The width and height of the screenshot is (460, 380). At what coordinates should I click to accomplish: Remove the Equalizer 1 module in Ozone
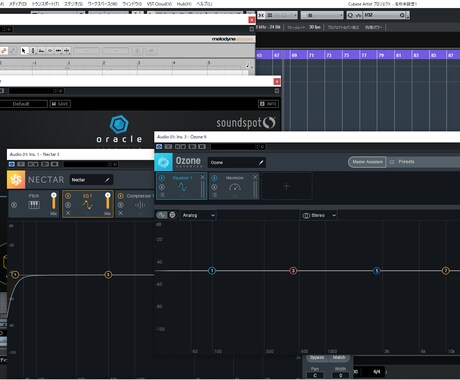(202, 177)
